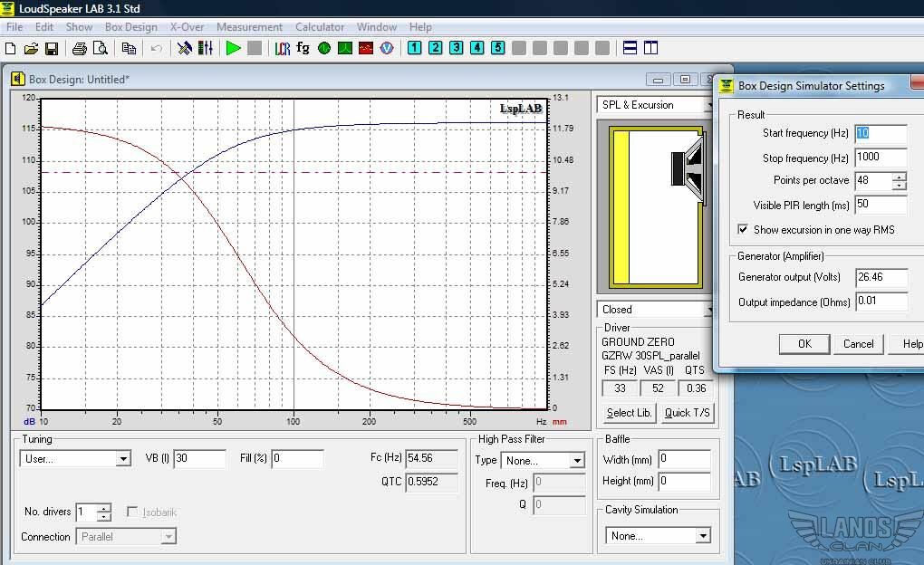Click the Print icon in toolbar
This screenshot has width=924, height=565.
coord(79,48)
